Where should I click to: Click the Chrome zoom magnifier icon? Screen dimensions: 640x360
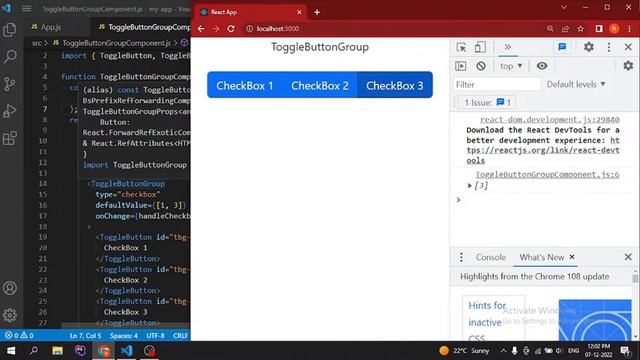(550, 29)
